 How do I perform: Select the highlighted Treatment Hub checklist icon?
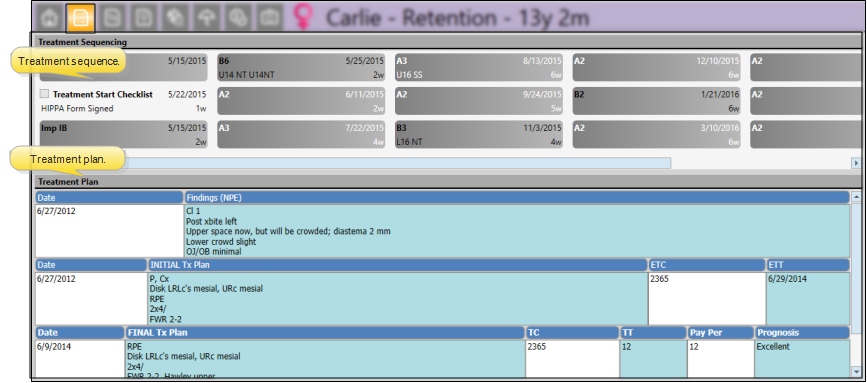point(81,18)
